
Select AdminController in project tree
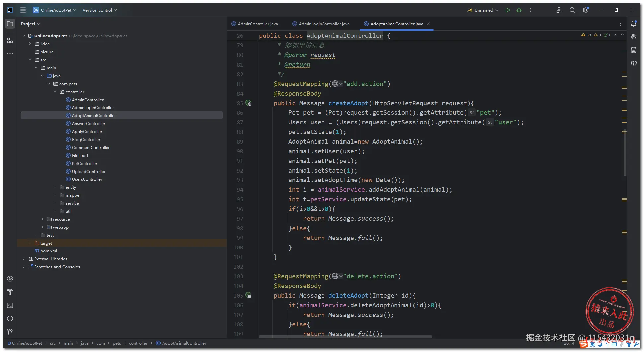point(88,100)
